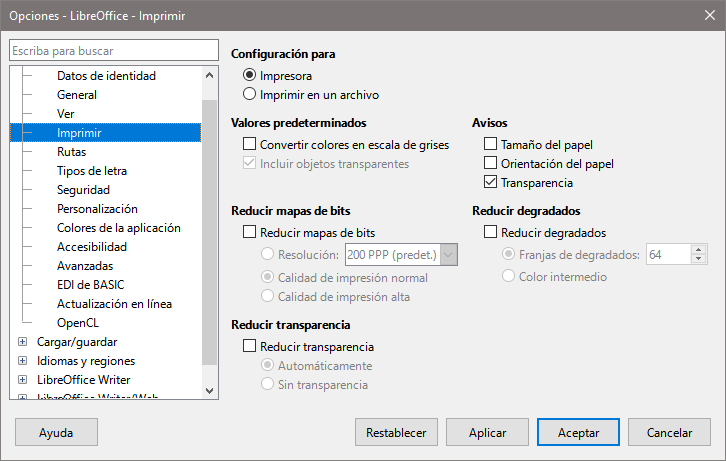Viewport: 726px width, 461px height.
Task: Select Calidad de impresión alta
Action: point(268,296)
